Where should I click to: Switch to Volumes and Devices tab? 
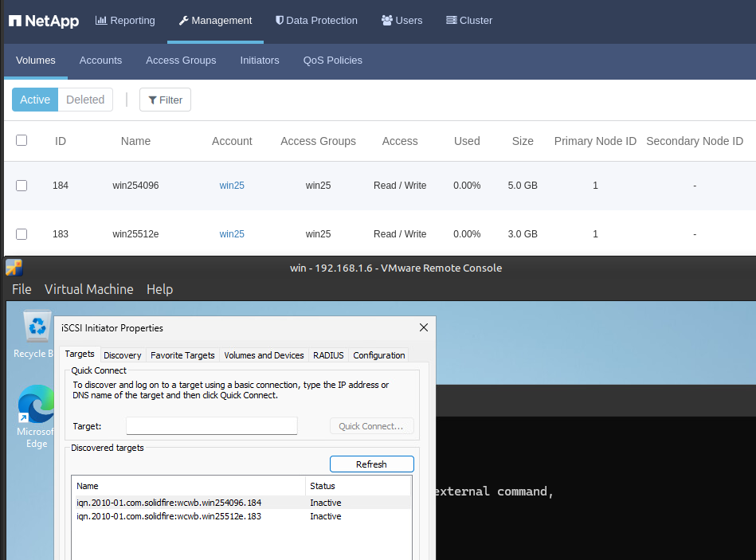(264, 355)
